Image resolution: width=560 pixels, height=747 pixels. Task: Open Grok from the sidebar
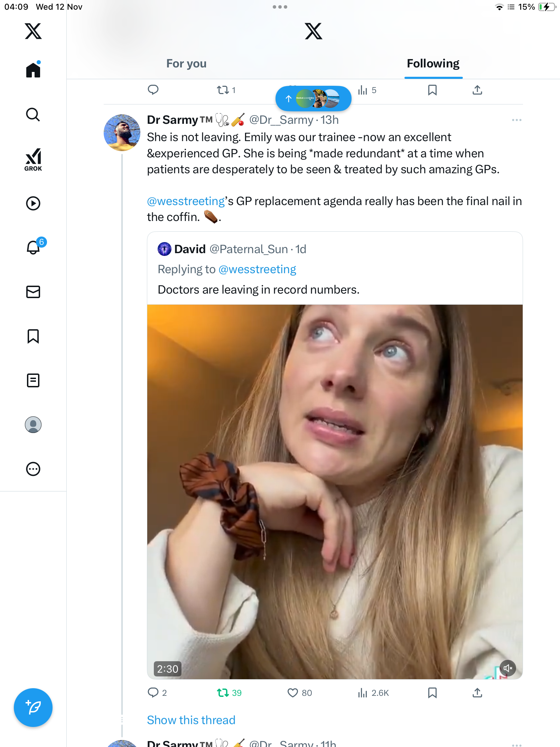click(33, 160)
